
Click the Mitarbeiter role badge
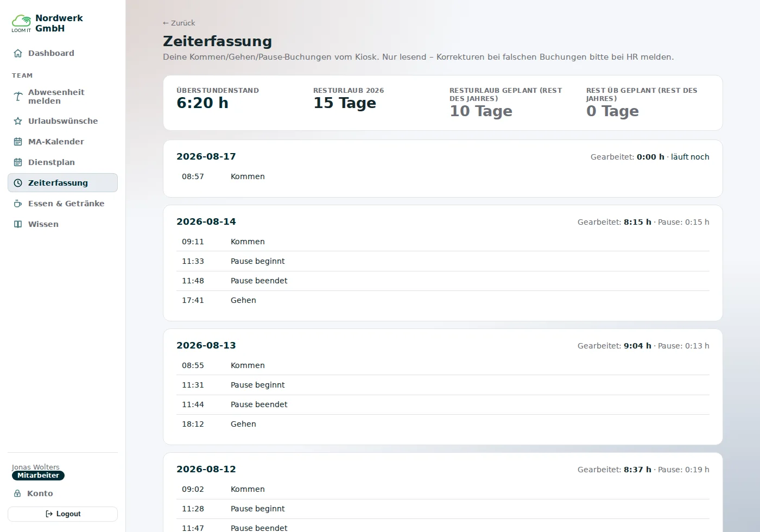(x=38, y=476)
